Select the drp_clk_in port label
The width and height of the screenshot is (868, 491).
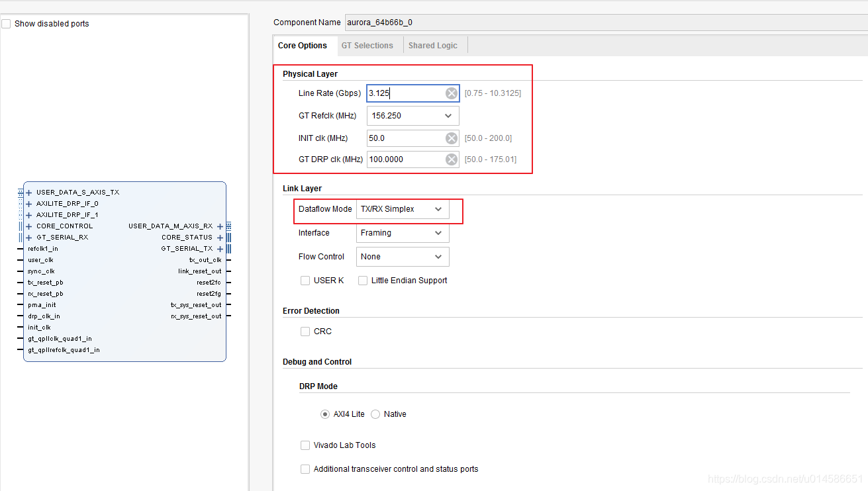(44, 316)
